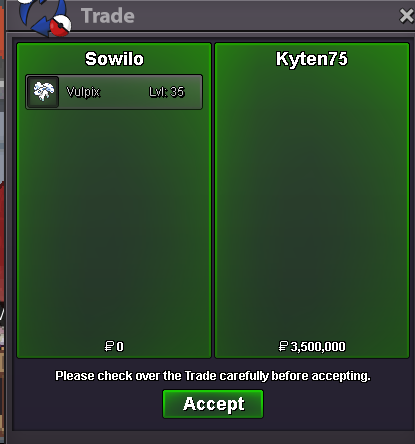
Task: Click the Pokedollar symbol beside 0
Action: click(x=109, y=346)
